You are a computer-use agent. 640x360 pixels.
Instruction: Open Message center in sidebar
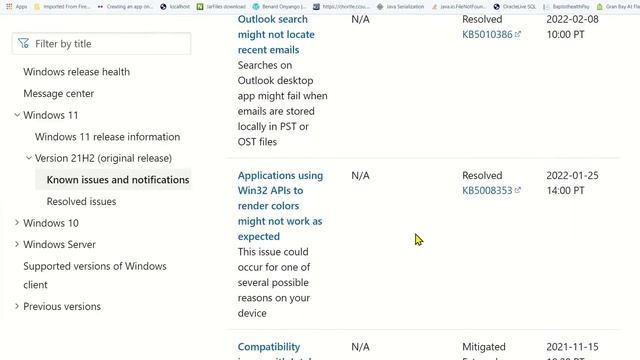coord(58,93)
